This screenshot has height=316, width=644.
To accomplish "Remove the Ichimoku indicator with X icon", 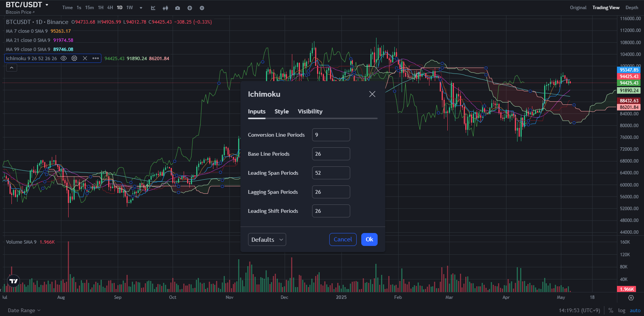I will (85, 58).
